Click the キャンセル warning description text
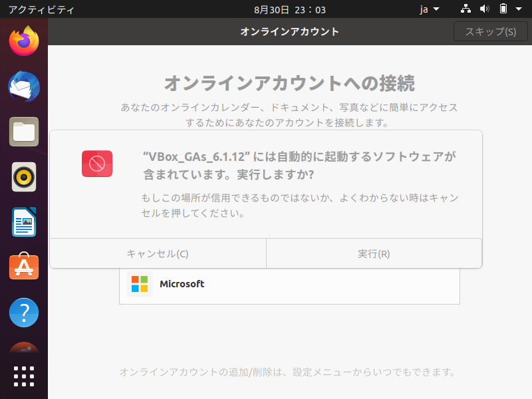 (x=300, y=205)
